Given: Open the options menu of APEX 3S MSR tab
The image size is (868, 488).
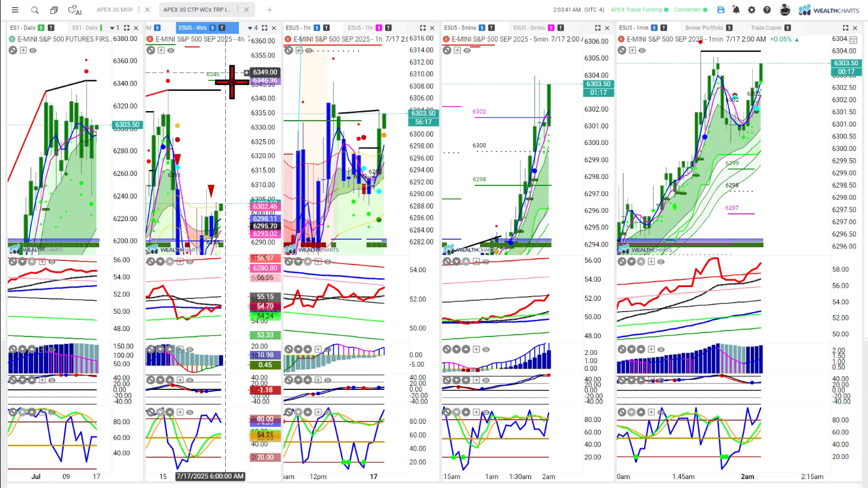Looking at the screenshot, I should point(139,10).
